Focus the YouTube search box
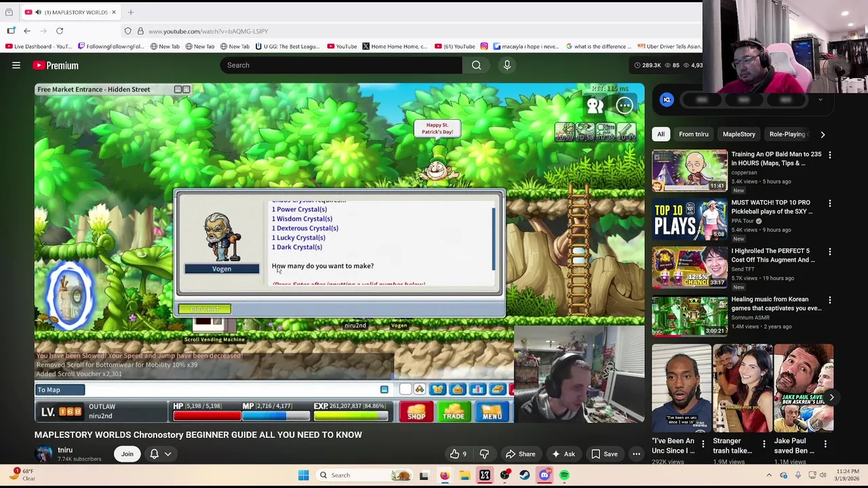The width and height of the screenshot is (868, 488). tap(341, 65)
